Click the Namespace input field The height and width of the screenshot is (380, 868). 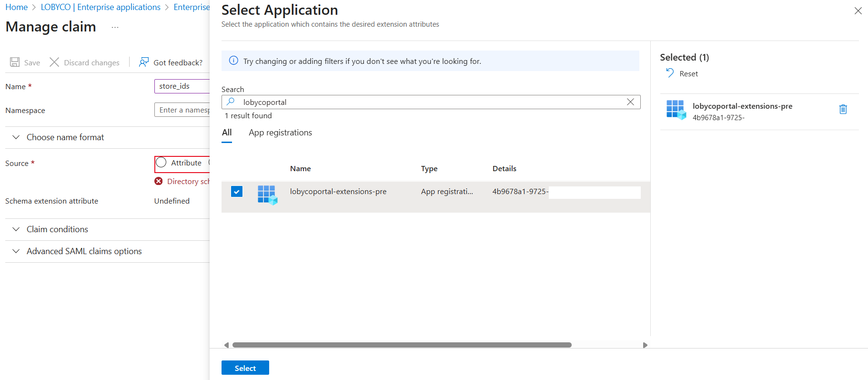click(182, 110)
